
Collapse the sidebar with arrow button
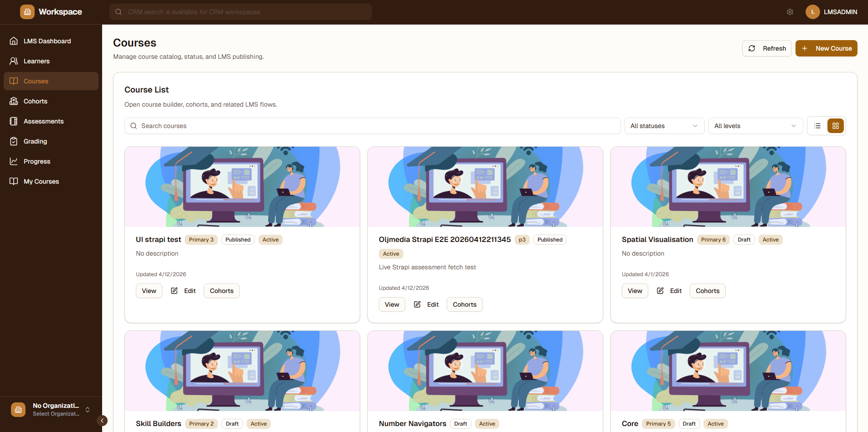(102, 421)
